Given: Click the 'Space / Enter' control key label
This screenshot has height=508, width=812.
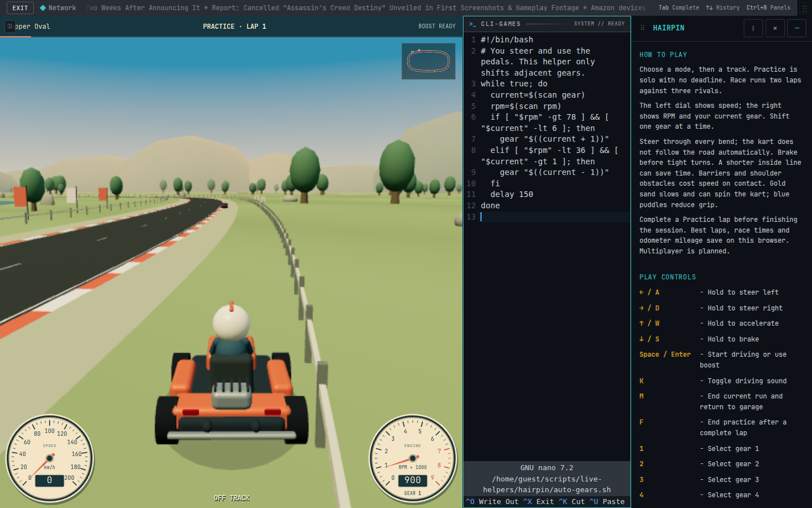Looking at the screenshot, I should [665, 354].
